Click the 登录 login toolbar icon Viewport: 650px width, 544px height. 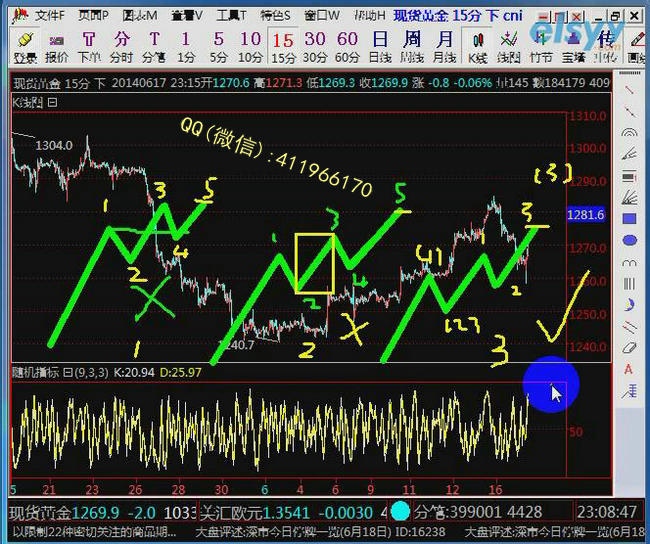pyautogui.click(x=26, y=48)
